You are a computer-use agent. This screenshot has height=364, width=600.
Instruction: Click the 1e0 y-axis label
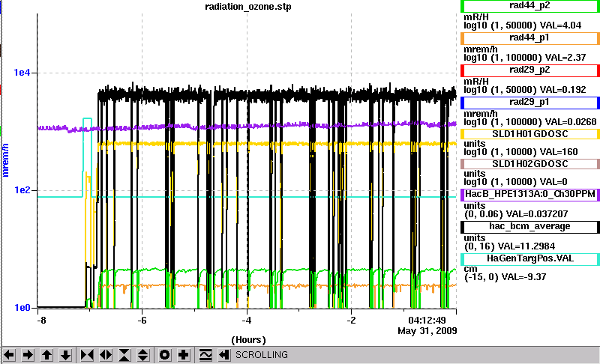coord(22,308)
